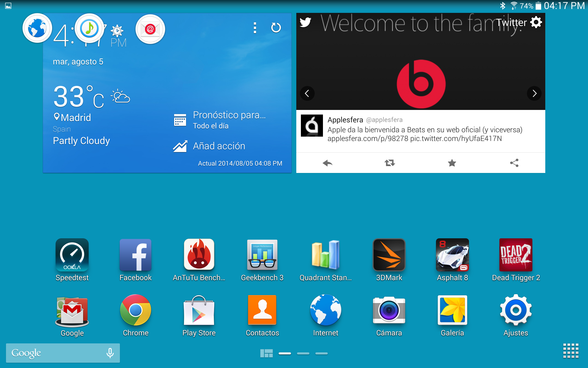588x368 pixels.
Task: Open weather widget overflow menu
Action: (255, 28)
